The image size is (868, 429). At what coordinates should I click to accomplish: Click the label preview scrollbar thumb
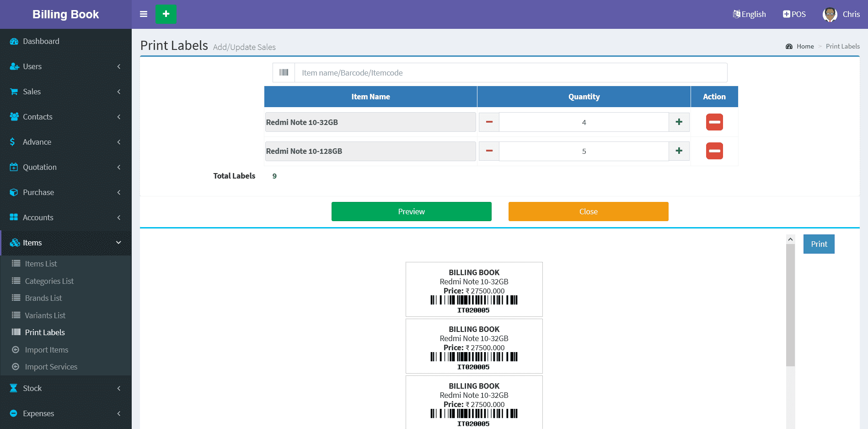(790, 305)
